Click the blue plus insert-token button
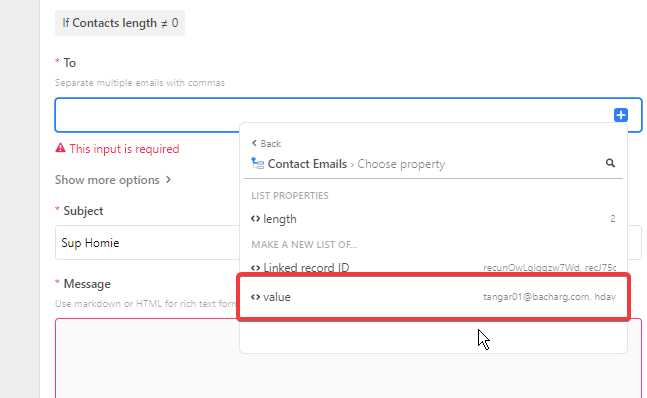647x398 pixels. point(621,115)
